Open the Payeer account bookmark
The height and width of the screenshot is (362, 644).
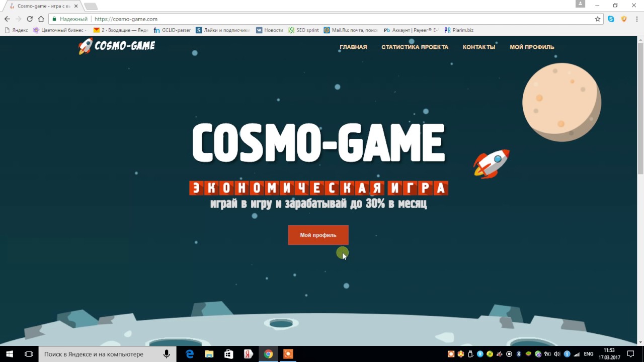click(411, 30)
